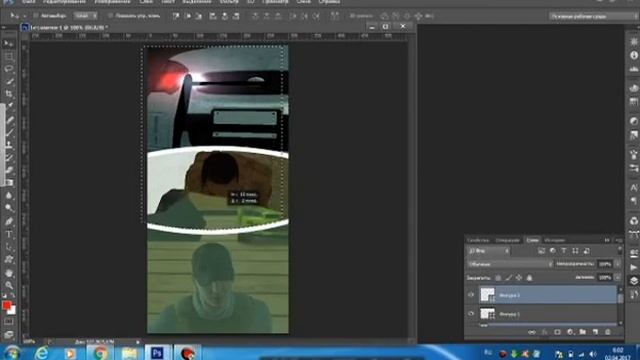640x360 pixels.
Task: Select the Custom Shape tool
Action: (9, 260)
